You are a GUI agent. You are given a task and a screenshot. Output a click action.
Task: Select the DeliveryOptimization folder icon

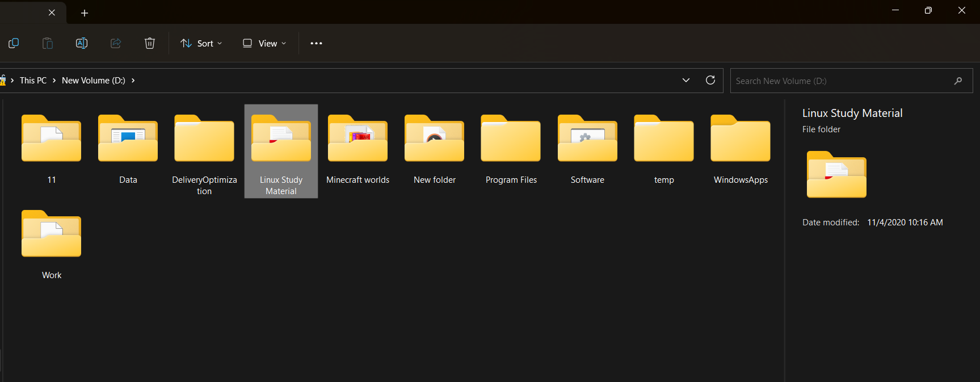click(204, 138)
